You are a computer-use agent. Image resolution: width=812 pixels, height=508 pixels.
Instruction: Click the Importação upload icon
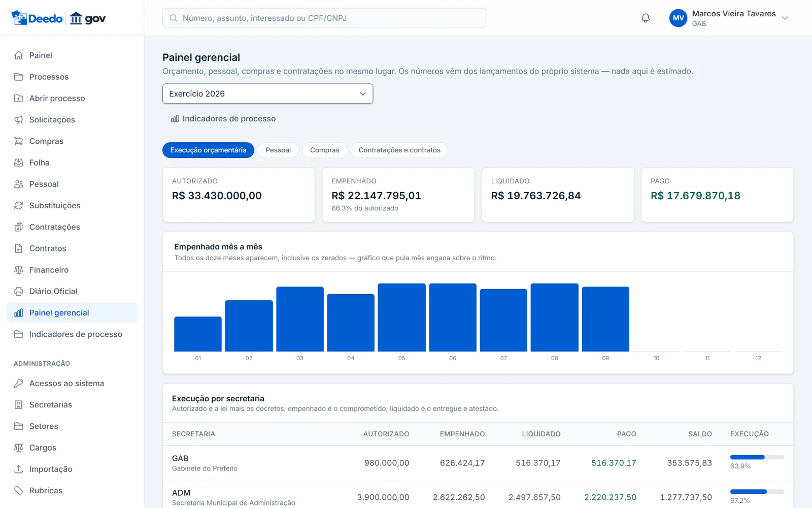[x=19, y=469]
